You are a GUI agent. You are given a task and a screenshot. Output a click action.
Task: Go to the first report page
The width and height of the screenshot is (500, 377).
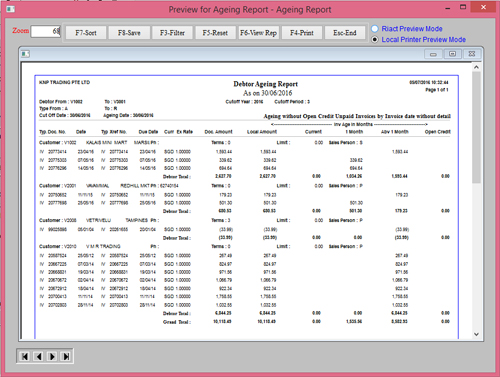point(25,357)
